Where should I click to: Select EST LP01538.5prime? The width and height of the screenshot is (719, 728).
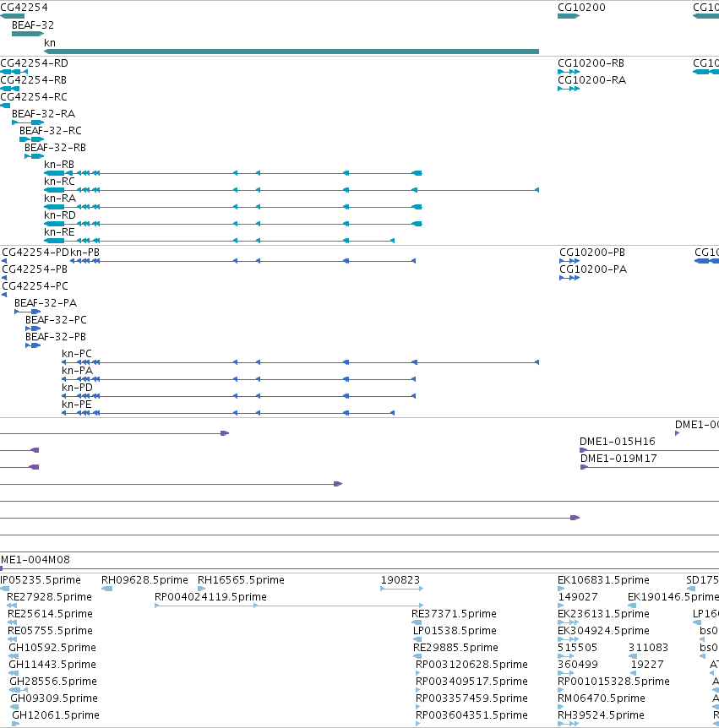pos(455,631)
